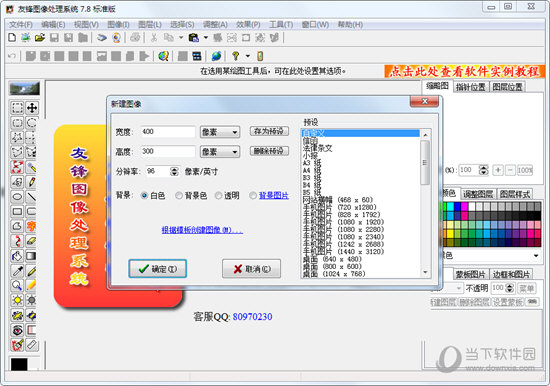The image size is (550, 386).
Task: Select the paint bucket fill tool
Action: pos(17,256)
